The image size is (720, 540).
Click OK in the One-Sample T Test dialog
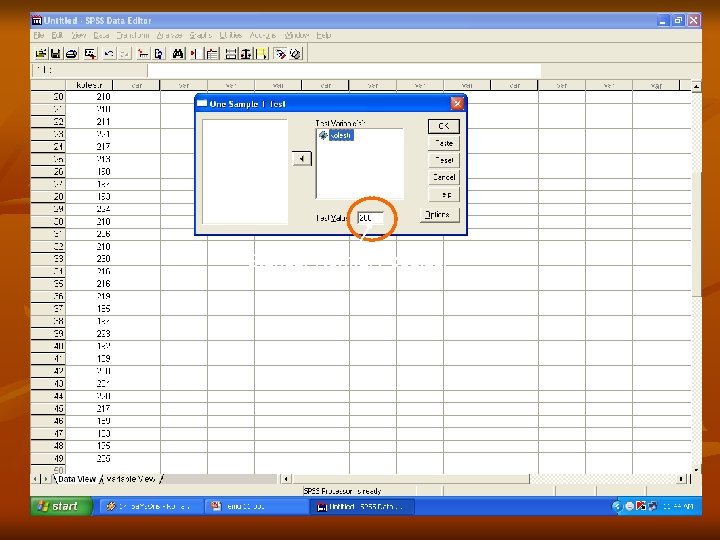(x=444, y=126)
